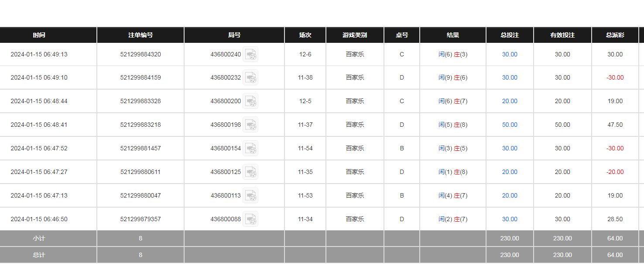Open blue 20.00 bet link for order 521299883328
Screen dimensions: 644x264
(510, 101)
